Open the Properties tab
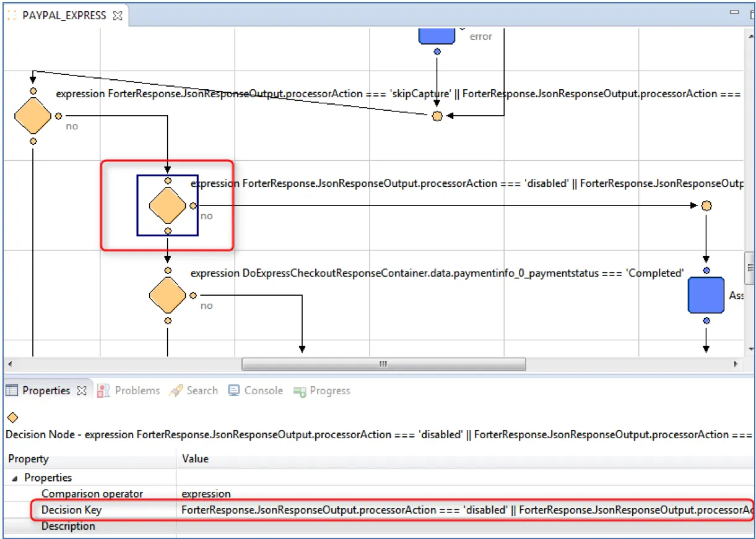Screen dimensions: 756x539 point(46,390)
